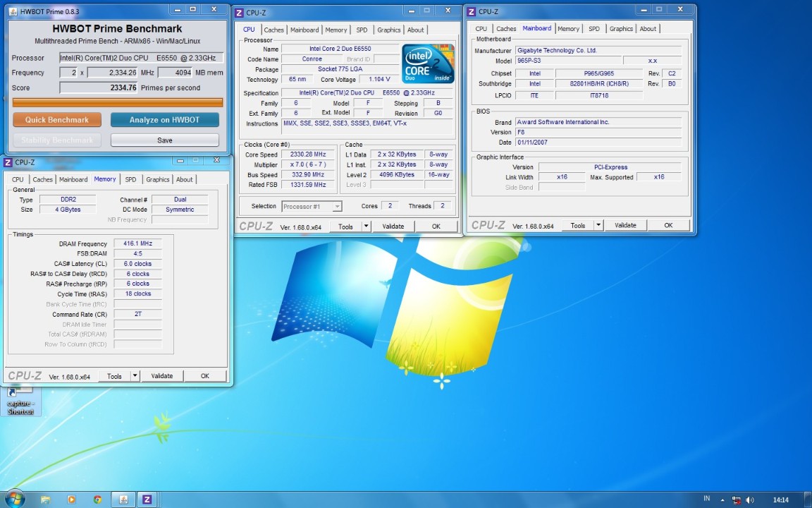Screen dimensions: 812x508
Task: Click the Intel Core 2 Duo logo
Action: tap(428, 64)
